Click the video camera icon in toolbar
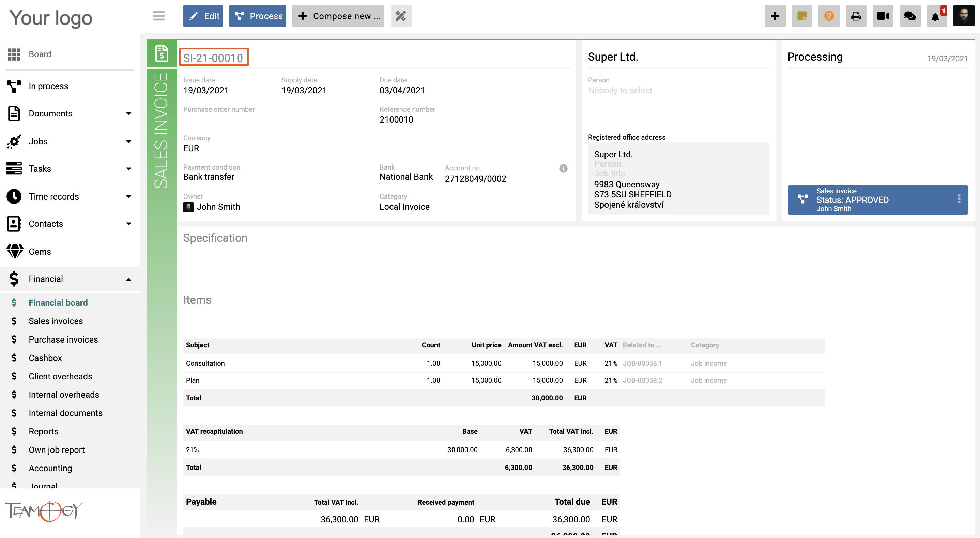This screenshot has height=538, width=980. 883,15
